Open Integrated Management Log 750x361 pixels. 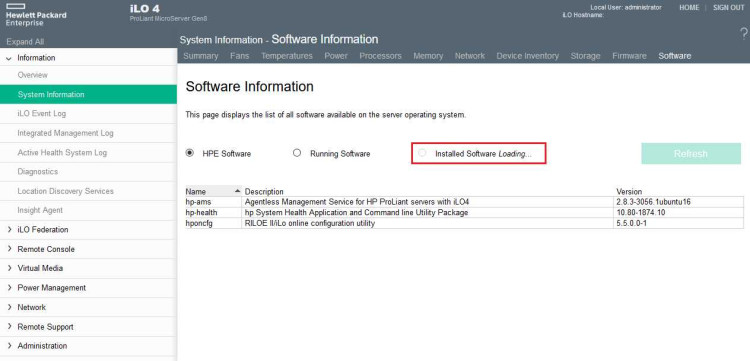click(88, 133)
